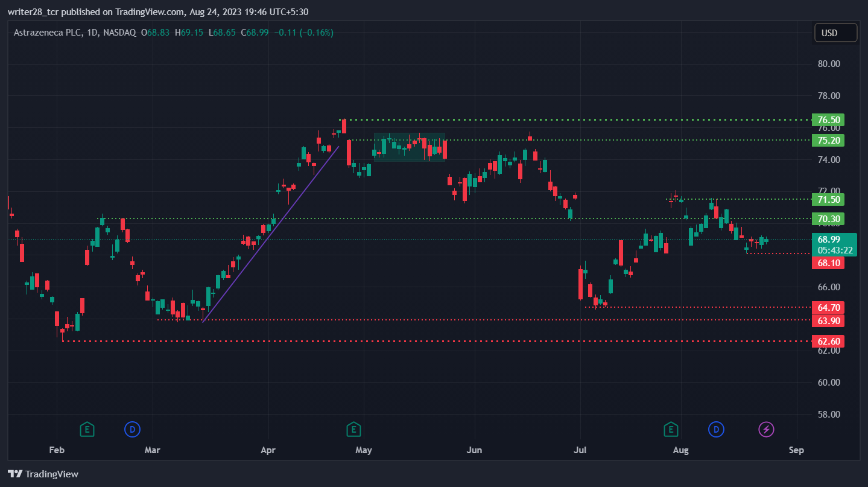Viewport: 868px width, 487px height.
Task: Click the Jul label on time axis
Action: pos(580,450)
